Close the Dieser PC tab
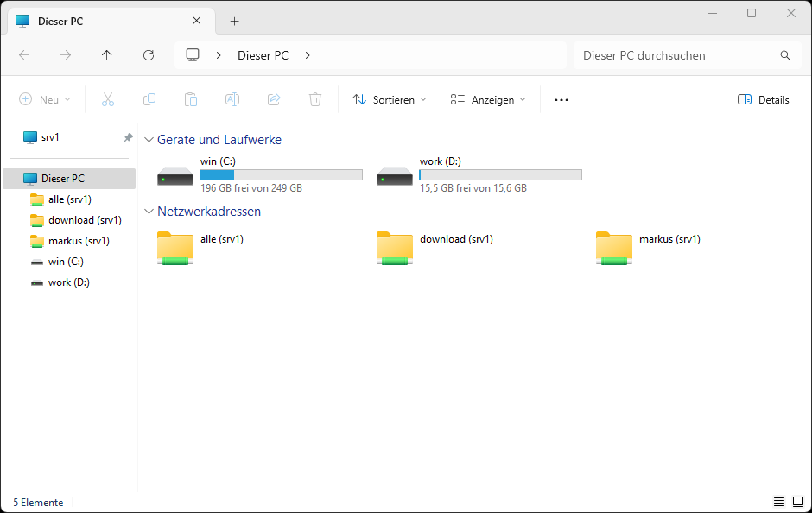Viewport: 812px width, 513px height. 197,21
